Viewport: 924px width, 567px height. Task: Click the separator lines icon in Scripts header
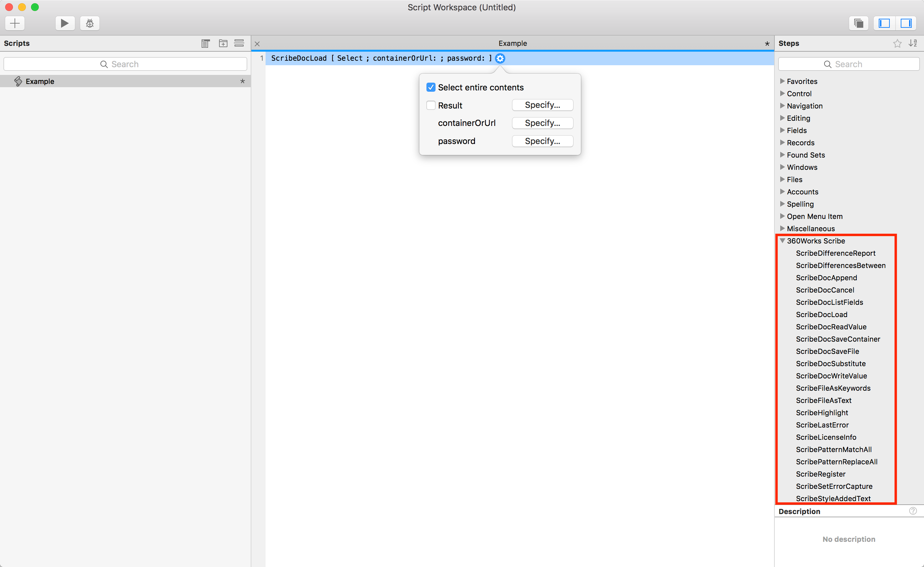tap(239, 43)
